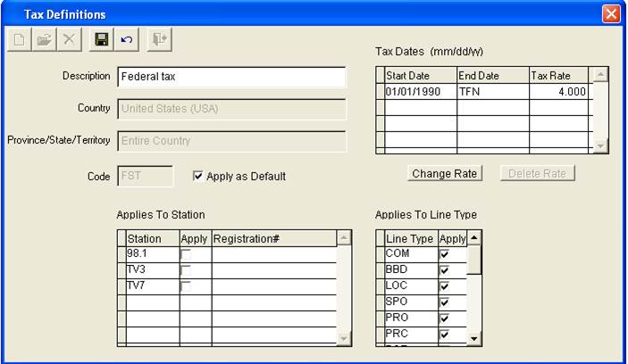Screen dimensions: 628x364
Task: Enable the Apply checkbox for station 98.1
Action: (x=186, y=255)
